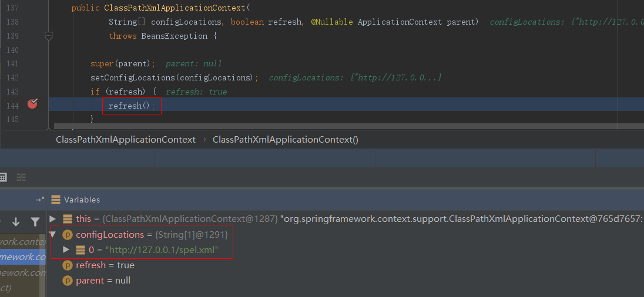Select the highlighted stack frame in Frames list

click(x=24, y=256)
